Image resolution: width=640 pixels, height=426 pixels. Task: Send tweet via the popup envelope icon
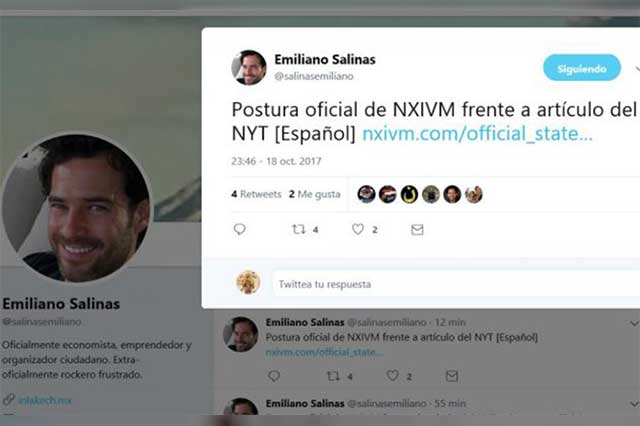[x=417, y=230]
